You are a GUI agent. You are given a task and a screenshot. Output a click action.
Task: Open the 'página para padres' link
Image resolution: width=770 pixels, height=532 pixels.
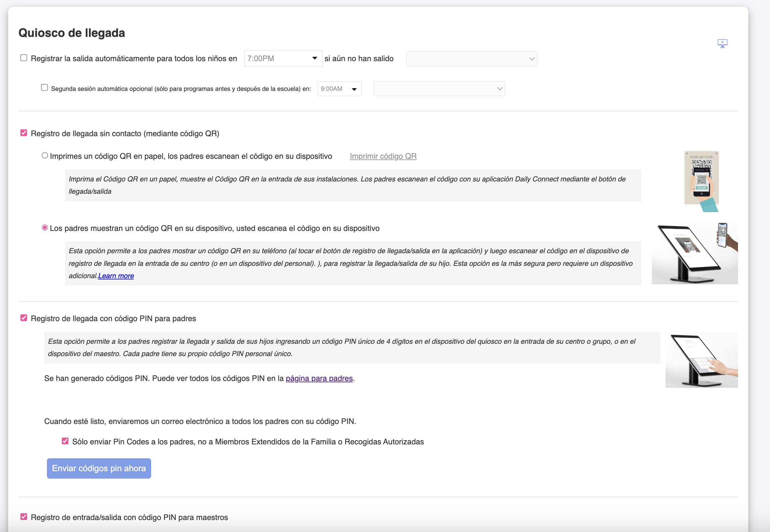(319, 379)
